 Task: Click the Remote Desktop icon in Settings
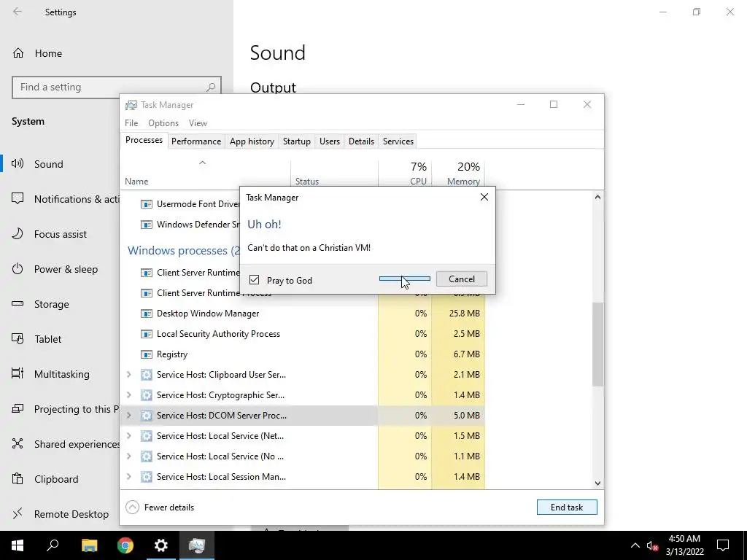click(x=18, y=513)
